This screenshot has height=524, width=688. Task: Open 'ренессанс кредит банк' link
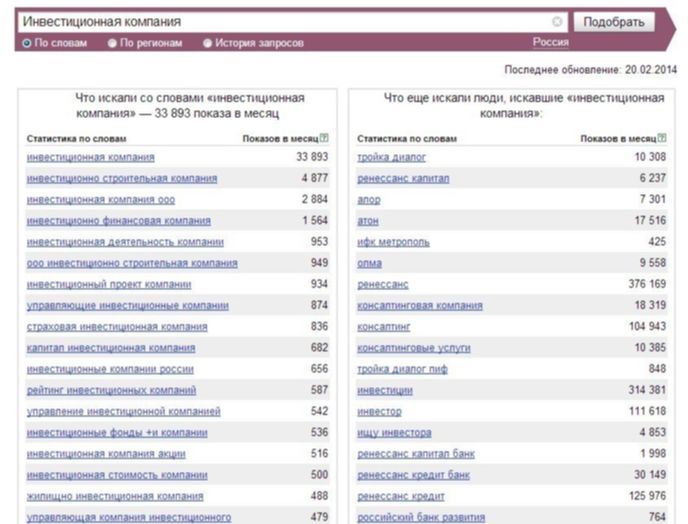[414, 475]
